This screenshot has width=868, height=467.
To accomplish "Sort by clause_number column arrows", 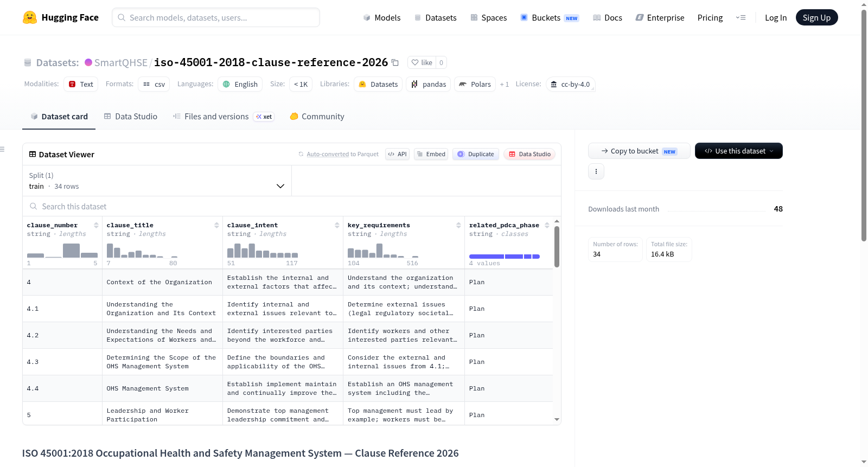I will tap(96, 225).
